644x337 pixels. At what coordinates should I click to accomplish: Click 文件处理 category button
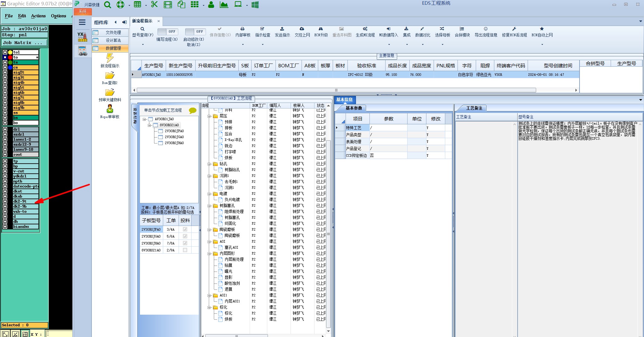click(x=110, y=32)
